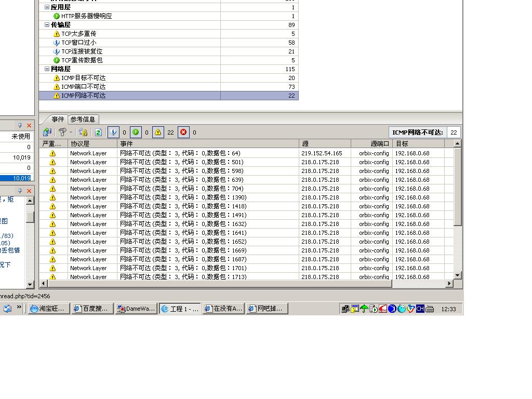Click the 源 column header
The width and height of the screenshot is (532, 399).
point(325,144)
